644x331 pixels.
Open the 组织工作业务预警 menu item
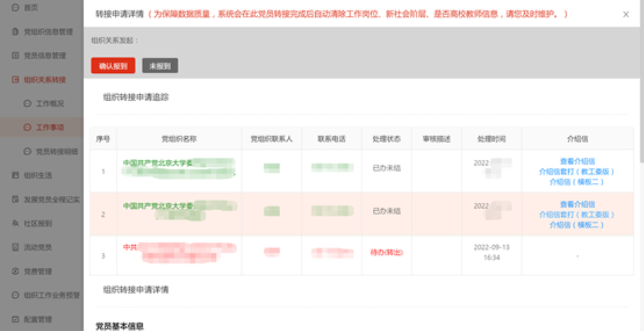[x=51, y=295]
